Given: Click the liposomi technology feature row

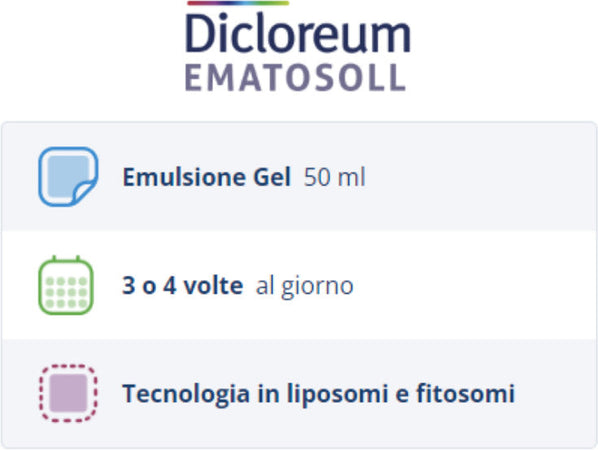Looking at the screenshot, I should [299, 393].
